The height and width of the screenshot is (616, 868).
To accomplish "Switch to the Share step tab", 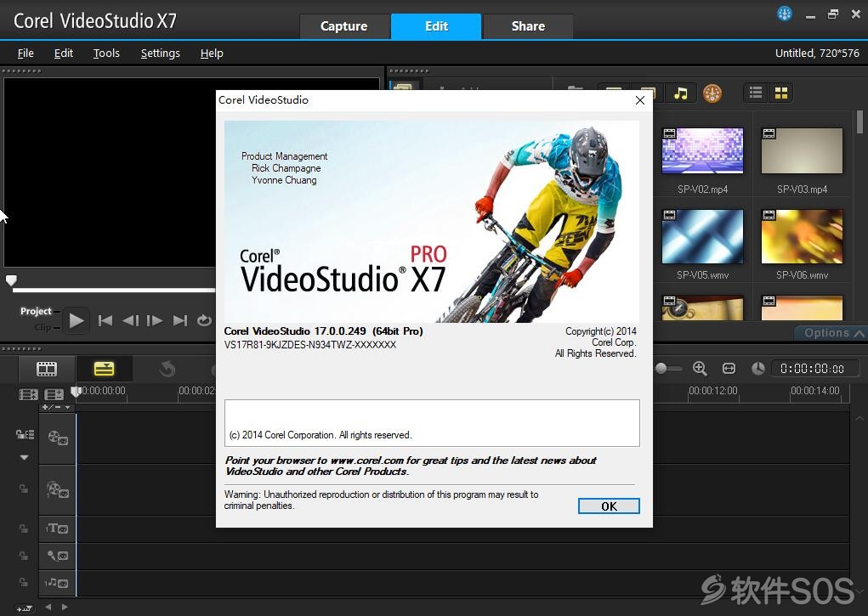I will (x=528, y=26).
